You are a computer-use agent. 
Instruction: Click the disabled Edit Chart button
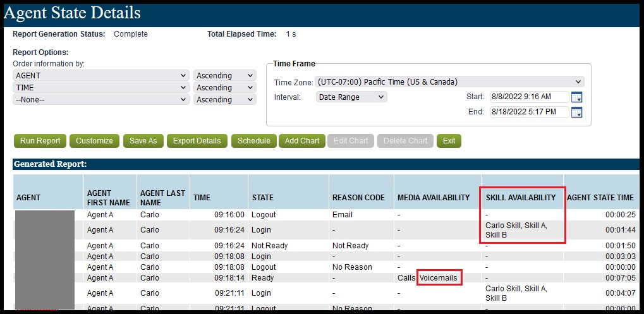pyautogui.click(x=351, y=141)
